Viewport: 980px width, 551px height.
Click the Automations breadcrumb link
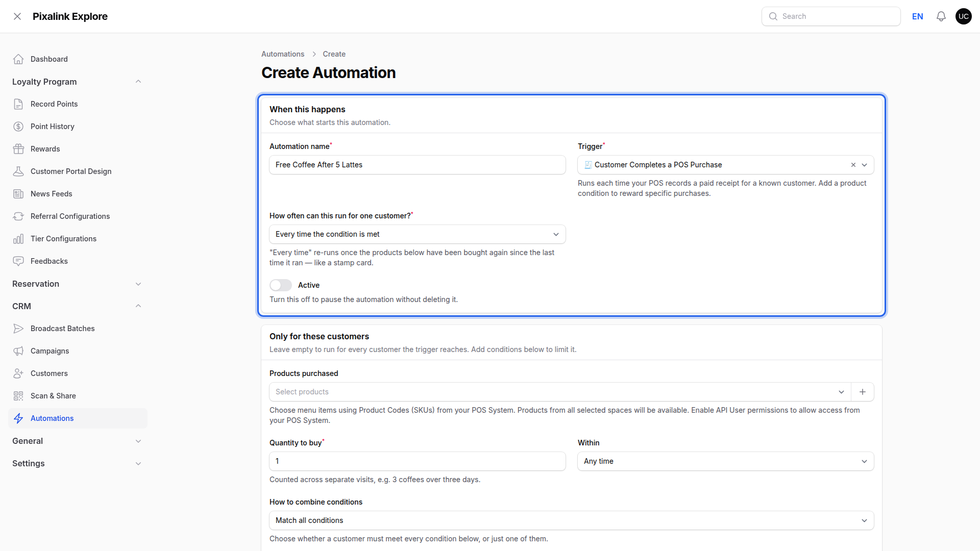283,54
